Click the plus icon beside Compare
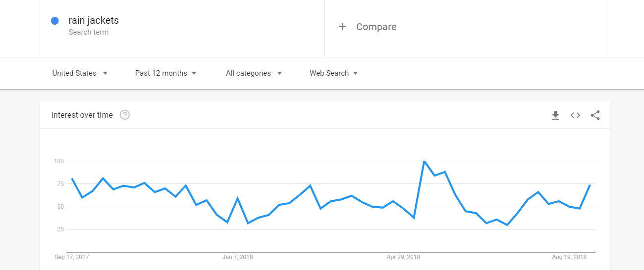The height and width of the screenshot is (270, 644). pyautogui.click(x=343, y=27)
